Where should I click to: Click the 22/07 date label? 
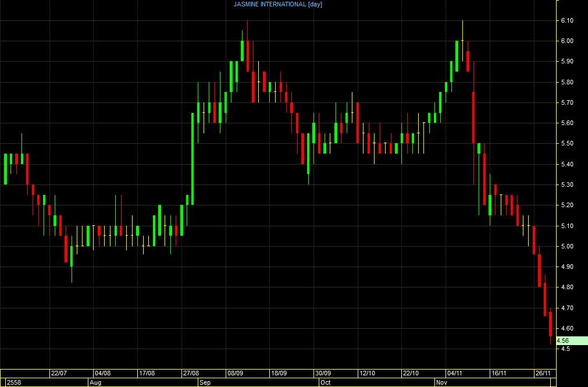59,374
